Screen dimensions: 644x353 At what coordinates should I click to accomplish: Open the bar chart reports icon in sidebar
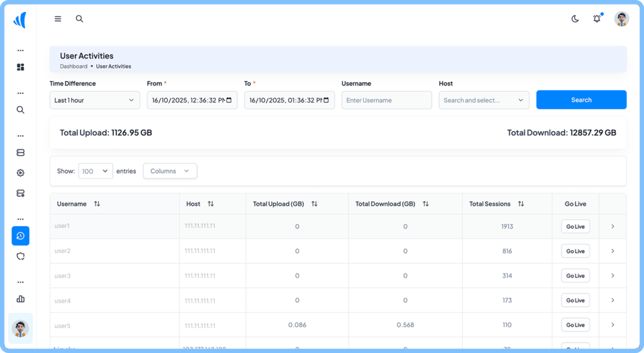20,299
